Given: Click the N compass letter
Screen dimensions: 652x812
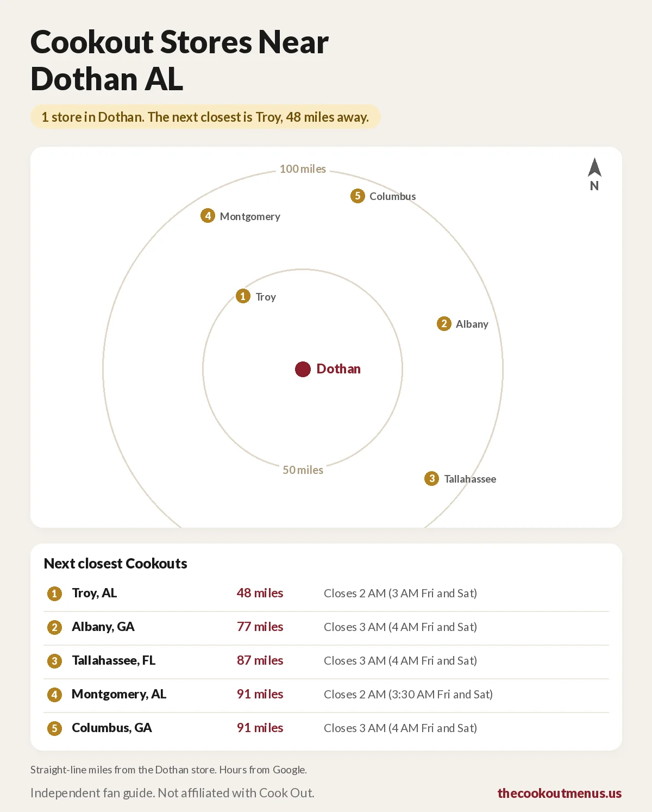Looking at the screenshot, I should [x=594, y=186].
